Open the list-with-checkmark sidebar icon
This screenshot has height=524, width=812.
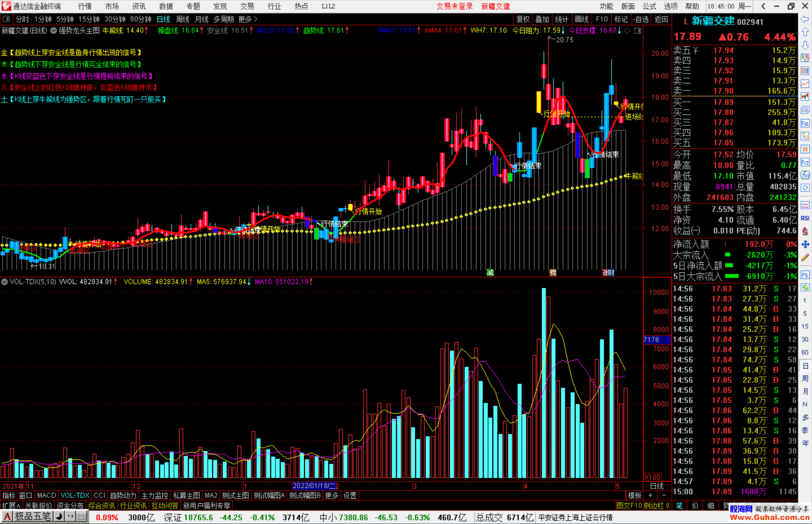click(x=805, y=58)
